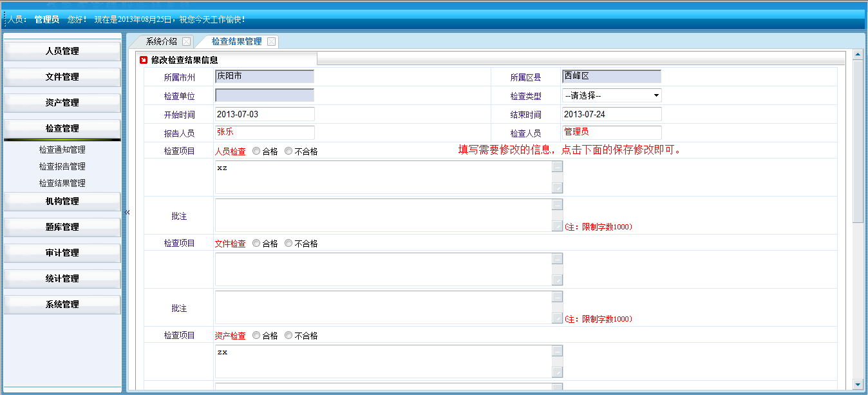
Task: Click the 所属区县 field showing 西峰区
Action: 612,77
